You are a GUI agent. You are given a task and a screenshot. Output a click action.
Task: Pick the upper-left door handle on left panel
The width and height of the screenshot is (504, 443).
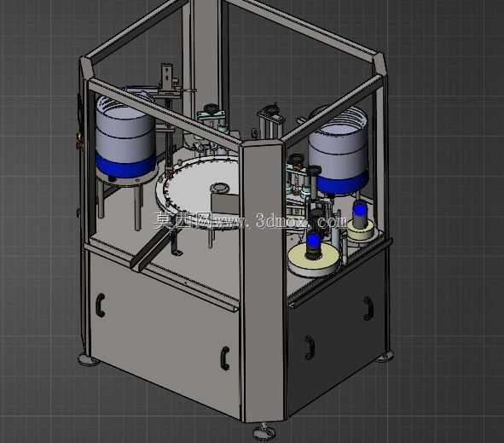(101, 305)
